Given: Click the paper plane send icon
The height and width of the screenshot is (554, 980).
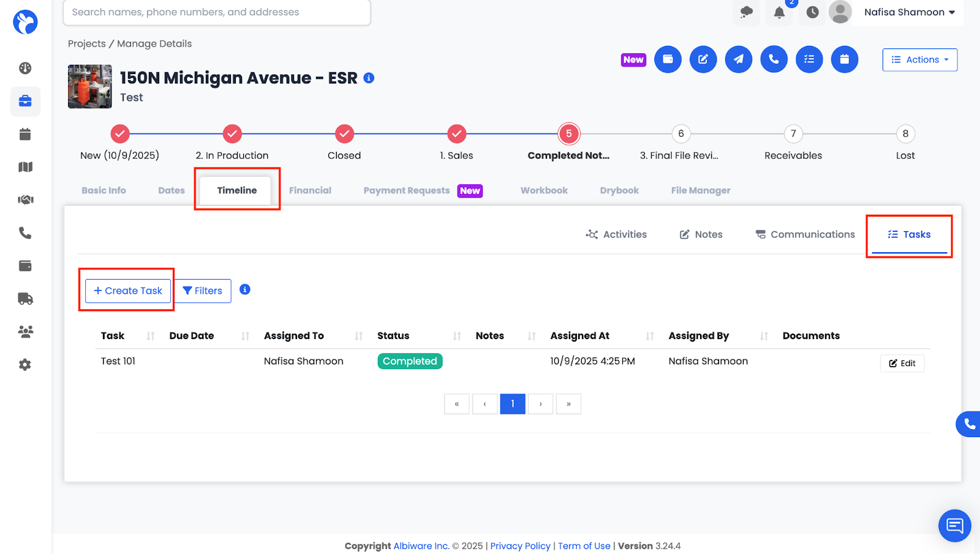Looking at the screenshot, I should coord(739,59).
